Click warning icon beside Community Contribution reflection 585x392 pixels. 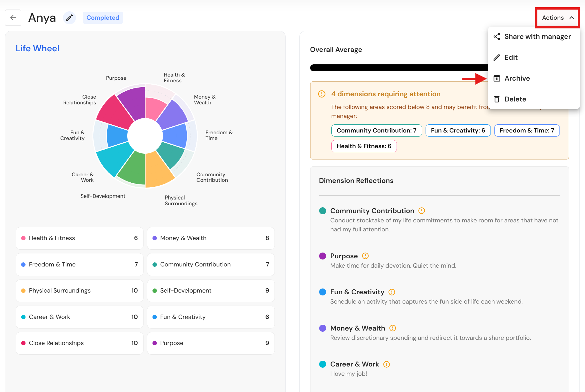[422, 211]
